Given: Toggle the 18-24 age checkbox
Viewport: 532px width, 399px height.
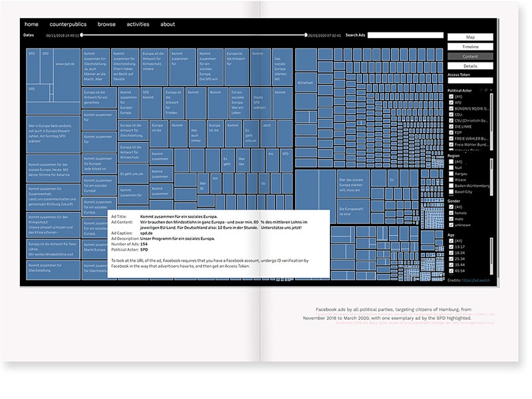Looking at the screenshot, I should tap(451, 251).
